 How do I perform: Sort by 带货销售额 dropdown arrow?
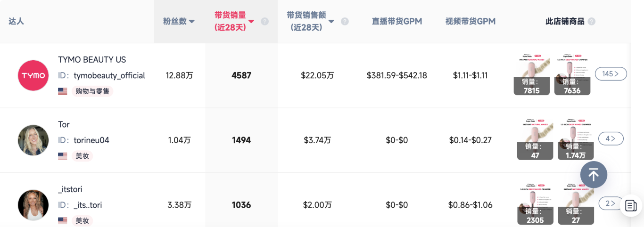tap(331, 21)
